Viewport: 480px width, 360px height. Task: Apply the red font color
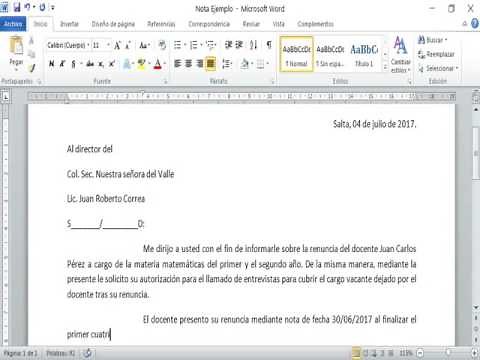coord(158,63)
